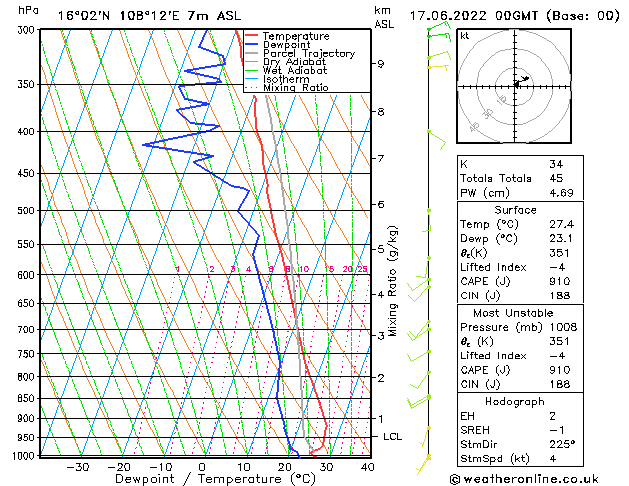Click the -20 temperature axis tick
The height and width of the screenshot is (486, 629).
click(x=119, y=467)
